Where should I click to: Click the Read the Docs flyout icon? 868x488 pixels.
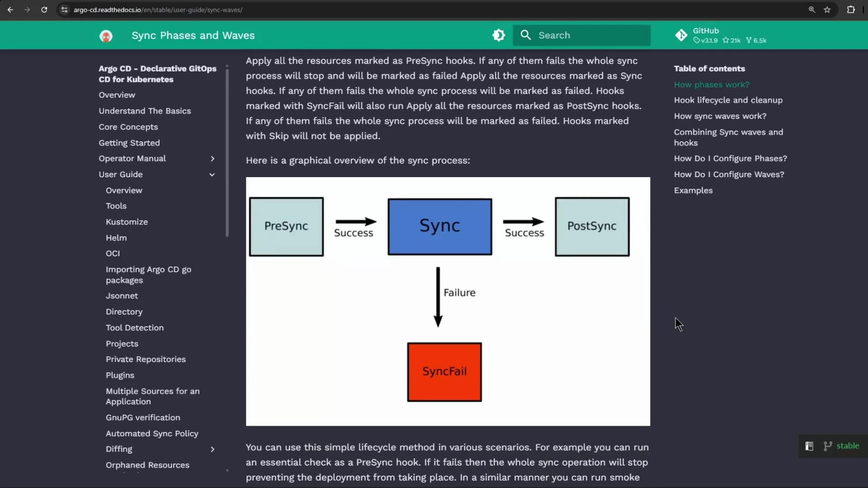[809, 446]
